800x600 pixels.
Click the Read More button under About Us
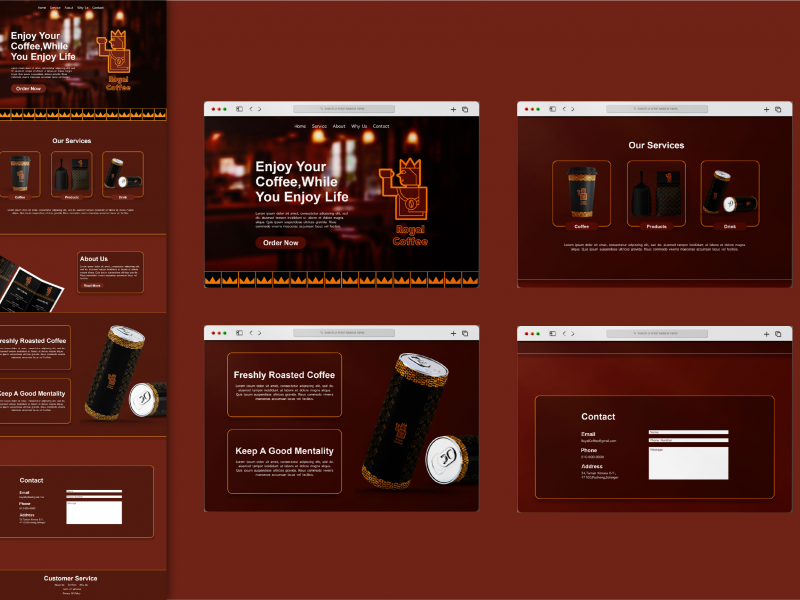point(92,285)
